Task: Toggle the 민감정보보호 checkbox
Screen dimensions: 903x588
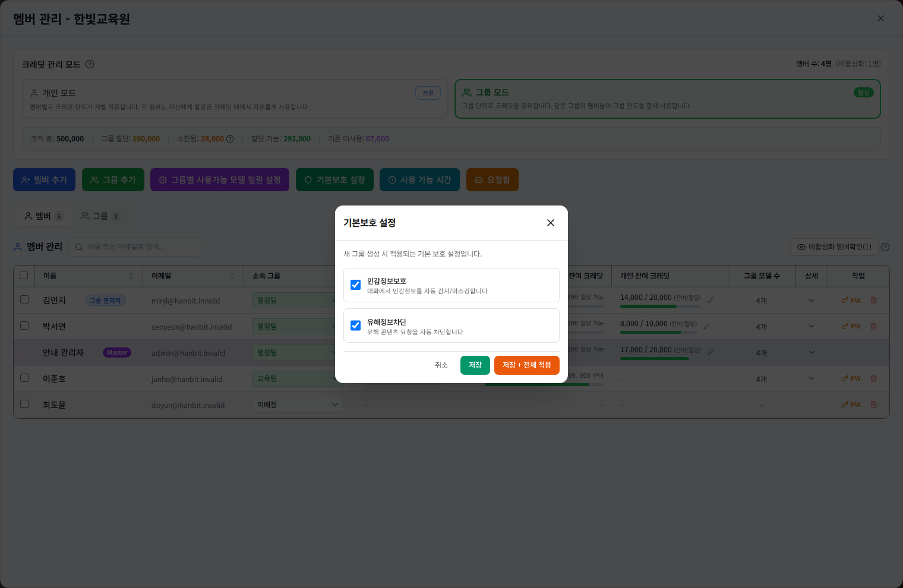Action: click(x=356, y=285)
